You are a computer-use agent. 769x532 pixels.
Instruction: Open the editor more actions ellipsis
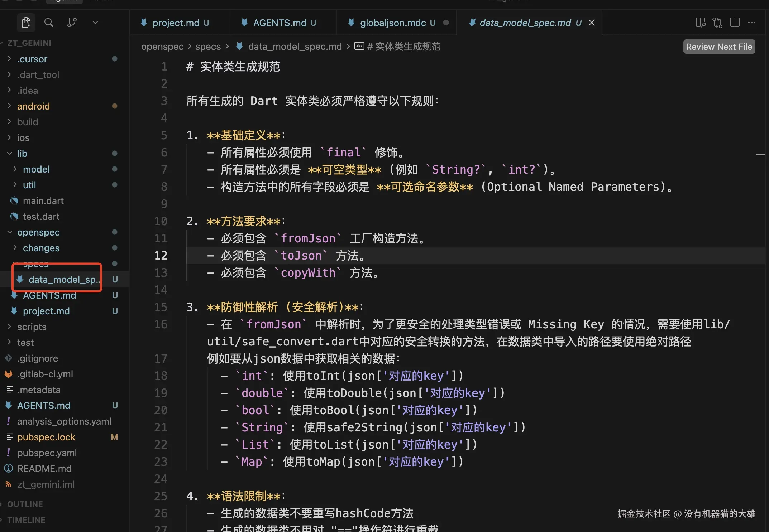click(752, 23)
